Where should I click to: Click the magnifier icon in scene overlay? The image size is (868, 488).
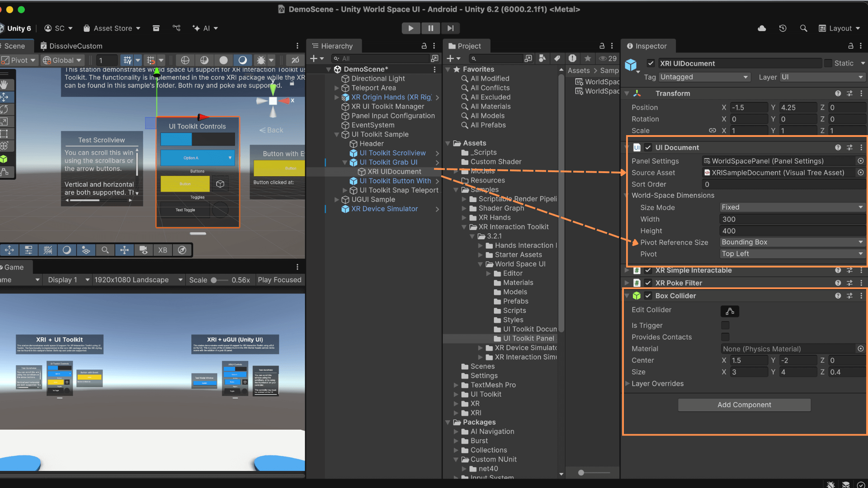105,250
